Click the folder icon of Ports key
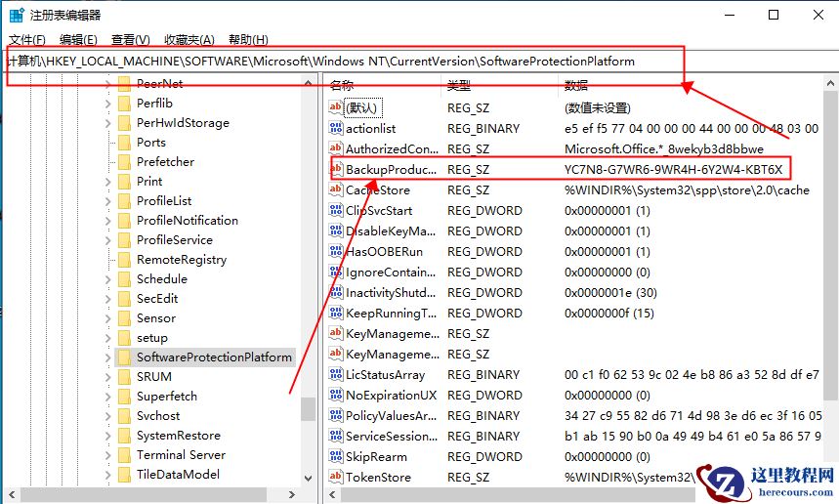This screenshot has width=839, height=504. click(x=124, y=143)
